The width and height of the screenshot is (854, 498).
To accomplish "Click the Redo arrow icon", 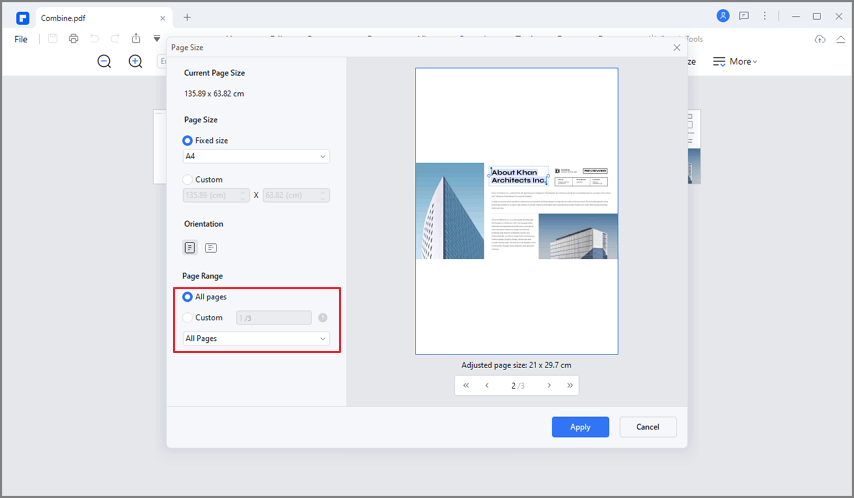I will (115, 39).
